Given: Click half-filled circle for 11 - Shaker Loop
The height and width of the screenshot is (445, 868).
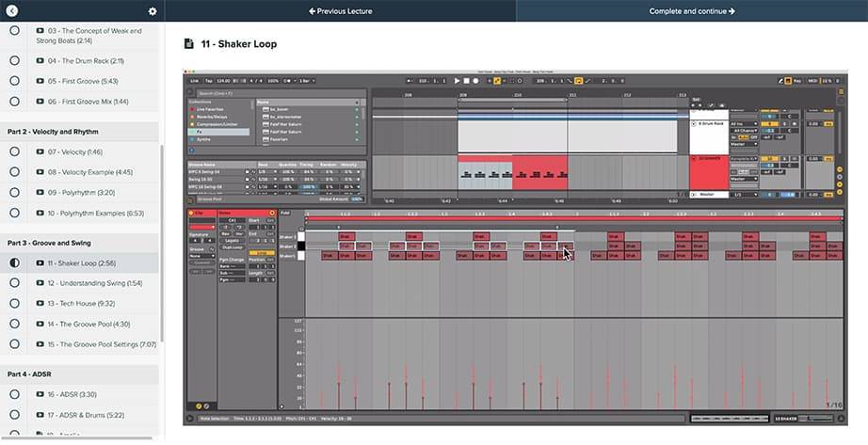Looking at the screenshot, I should (x=14, y=262).
